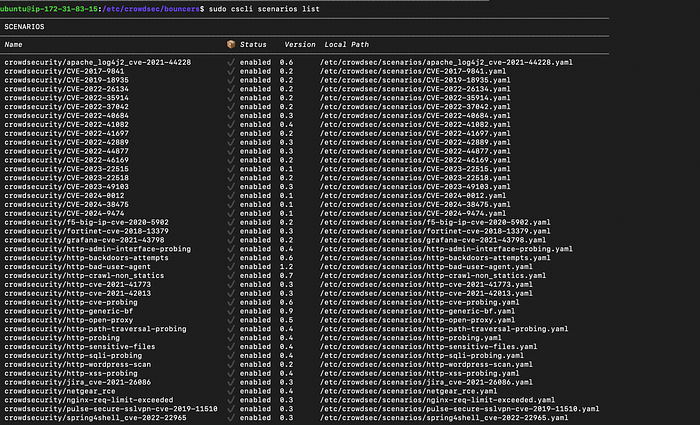
Task: Select crowdsecurity/CVE-2019-18935 name
Action: 67,80
